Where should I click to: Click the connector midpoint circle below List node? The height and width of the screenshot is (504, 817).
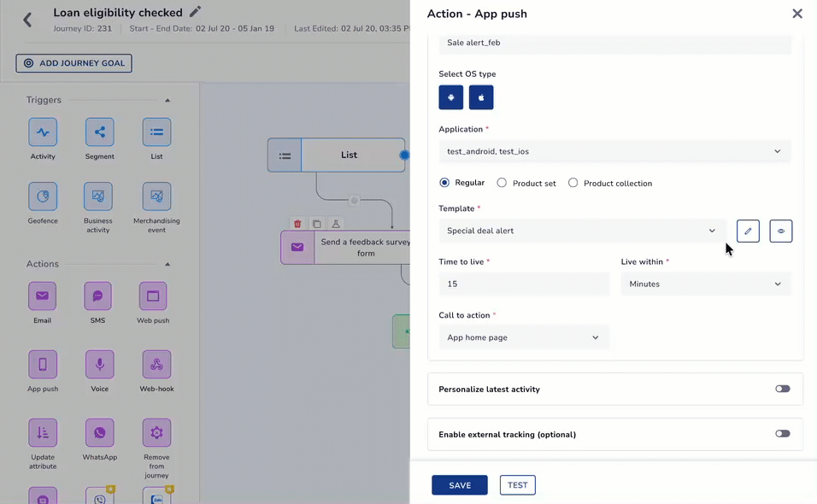355,201
